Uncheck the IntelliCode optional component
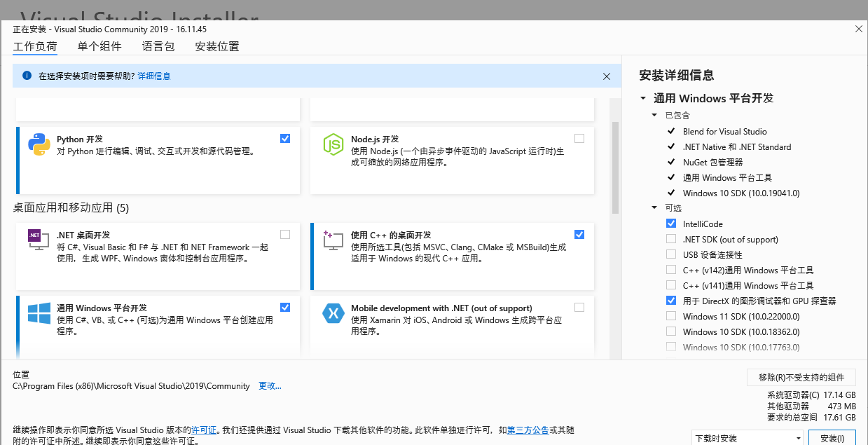The height and width of the screenshot is (445, 868). 671,224
